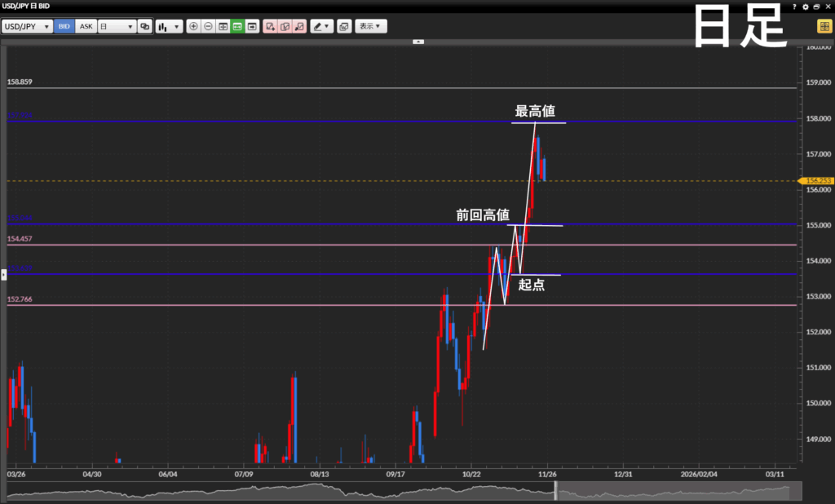Viewport: 835px width, 504px height.
Task: Open the drawing pencil tool menu
Action: coord(321,26)
